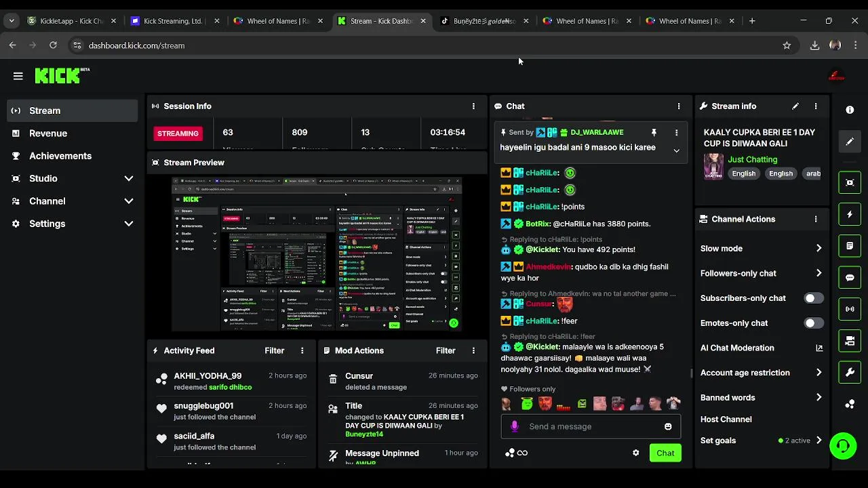Click the chat bubble icon in right sidebar
Image resolution: width=868 pixels, height=488 pixels.
pyautogui.click(x=850, y=277)
